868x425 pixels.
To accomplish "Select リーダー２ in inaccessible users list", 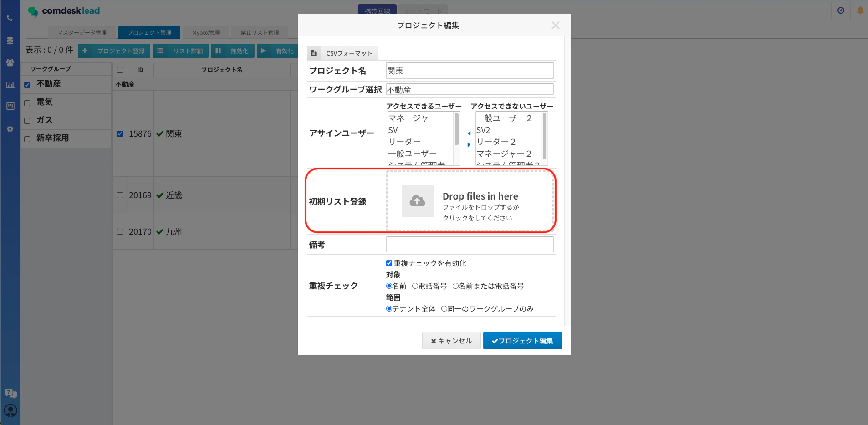I will [496, 142].
